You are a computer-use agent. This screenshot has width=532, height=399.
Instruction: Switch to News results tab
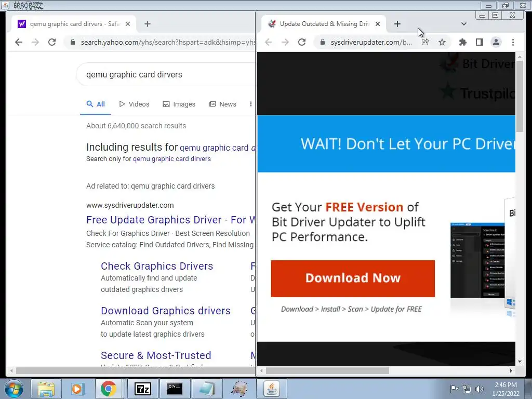click(x=222, y=104)
